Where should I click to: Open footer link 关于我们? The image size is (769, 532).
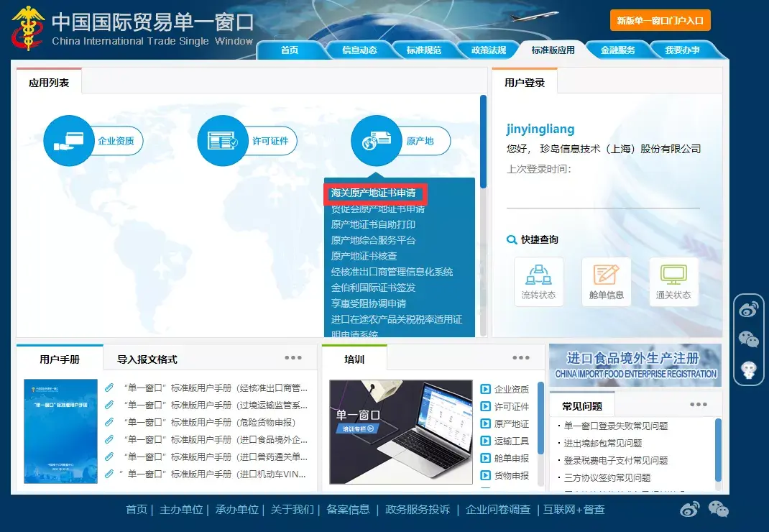[x=293, y=510]
